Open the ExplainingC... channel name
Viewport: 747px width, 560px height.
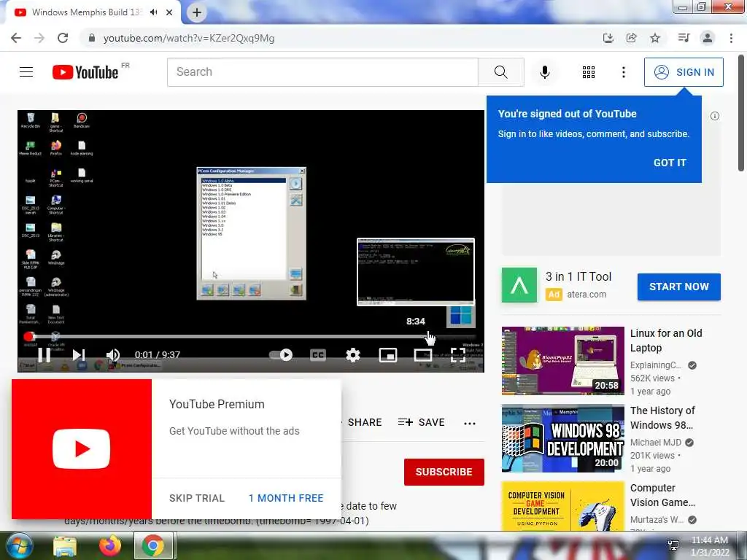click(656, 365)
